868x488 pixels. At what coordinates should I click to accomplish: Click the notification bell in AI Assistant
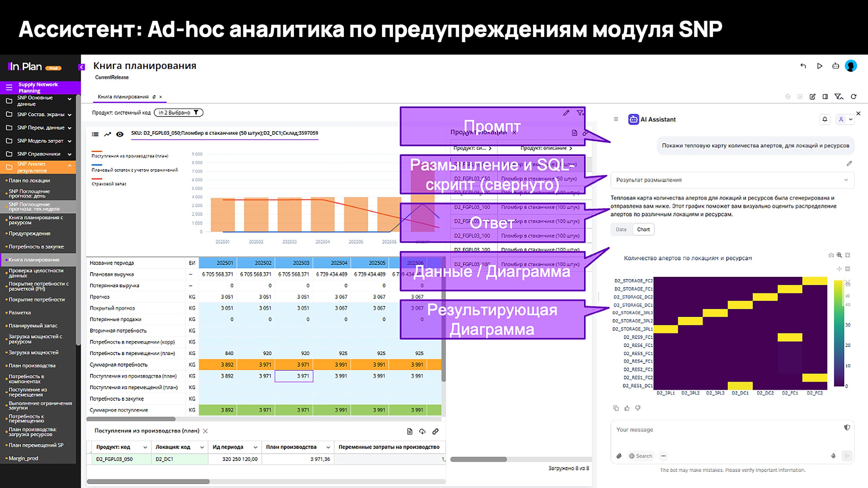click(825, 119)
